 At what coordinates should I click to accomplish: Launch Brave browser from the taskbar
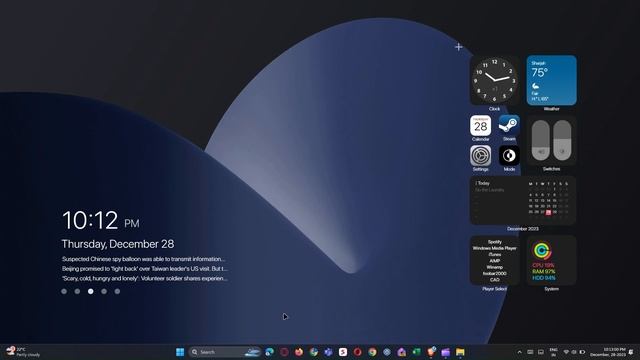pyautogui.click(x=431, y=352)
